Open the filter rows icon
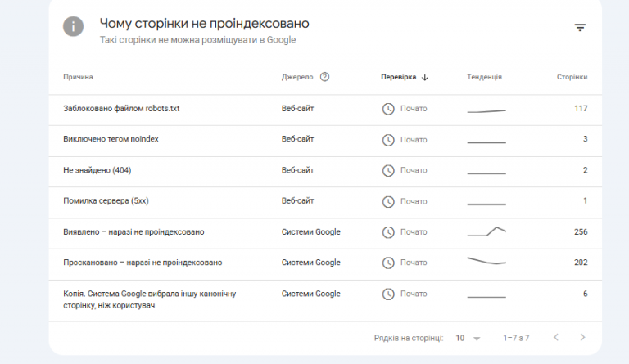The image size is (629, 364). point(580,27)
